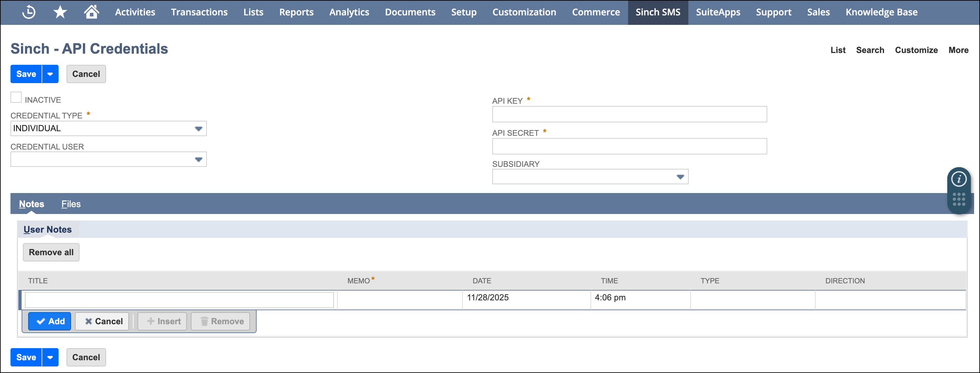Enable the INACTIVE checkbox

16,97
